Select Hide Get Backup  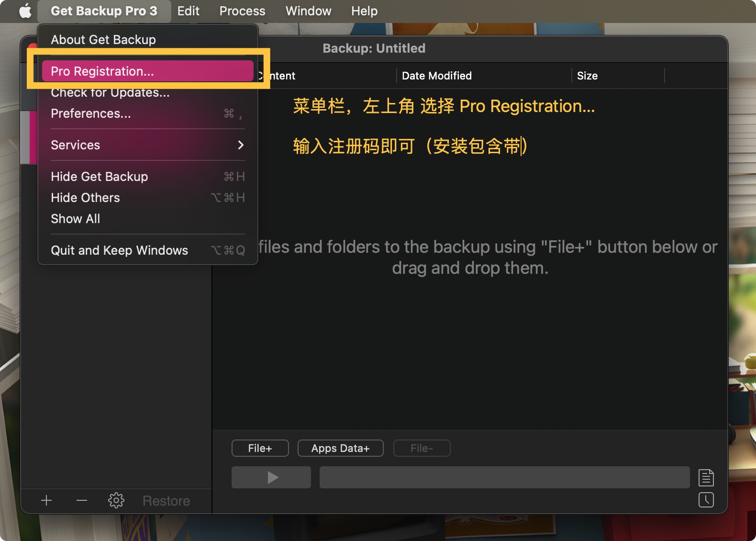point(148,177)
